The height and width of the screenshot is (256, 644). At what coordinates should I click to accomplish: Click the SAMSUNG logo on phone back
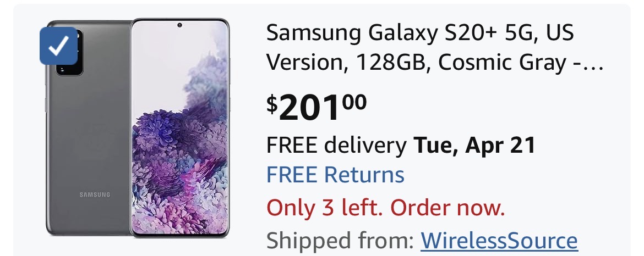(x=95, y=194)
